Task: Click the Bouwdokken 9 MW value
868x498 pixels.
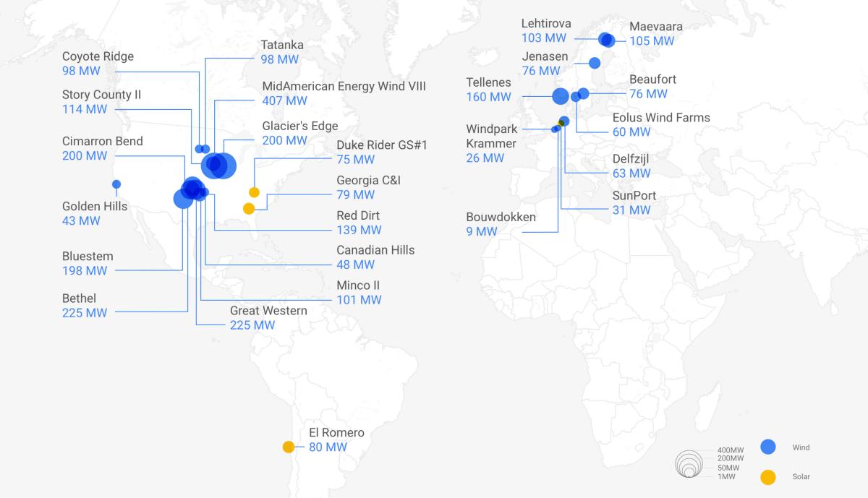Action: (482, 231)
